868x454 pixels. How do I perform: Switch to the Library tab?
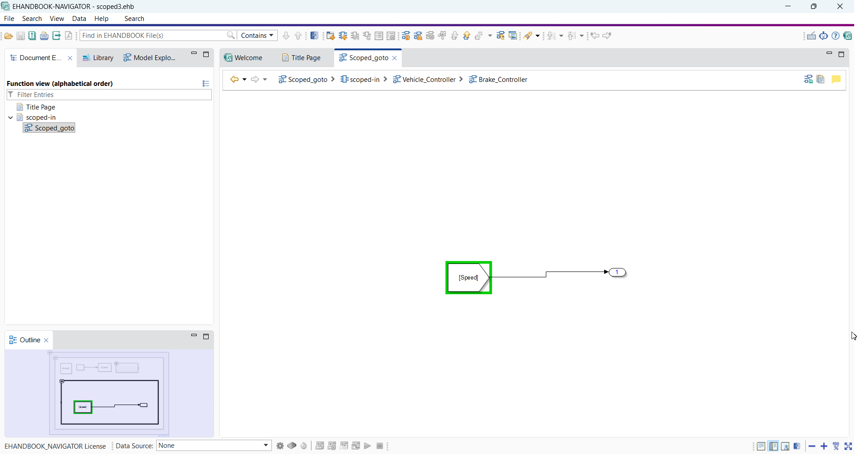(98, 58)
